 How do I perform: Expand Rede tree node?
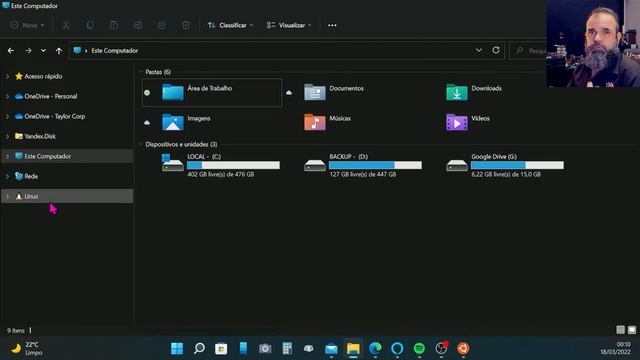7,176
